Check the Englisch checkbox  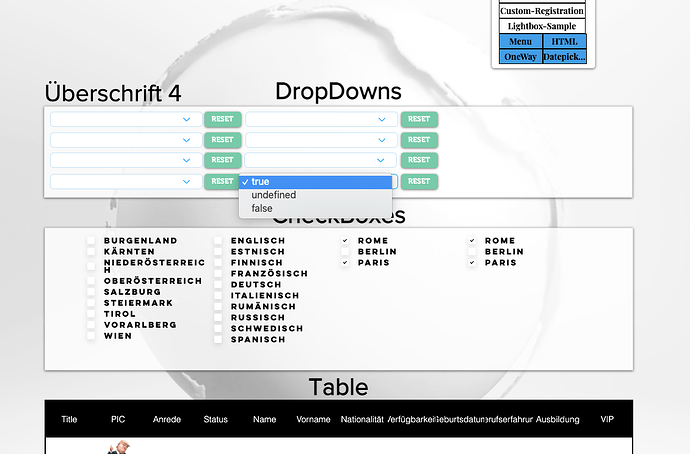point(218,241)
